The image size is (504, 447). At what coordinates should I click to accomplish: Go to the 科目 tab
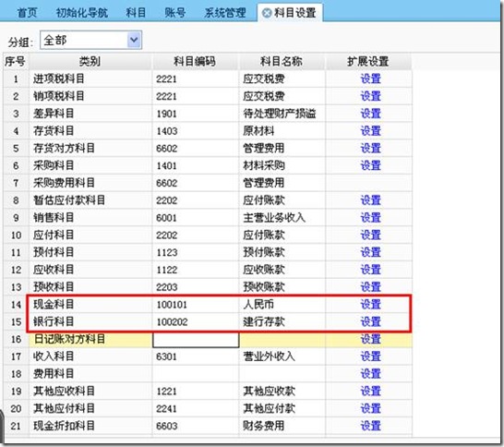click(136, 13)
